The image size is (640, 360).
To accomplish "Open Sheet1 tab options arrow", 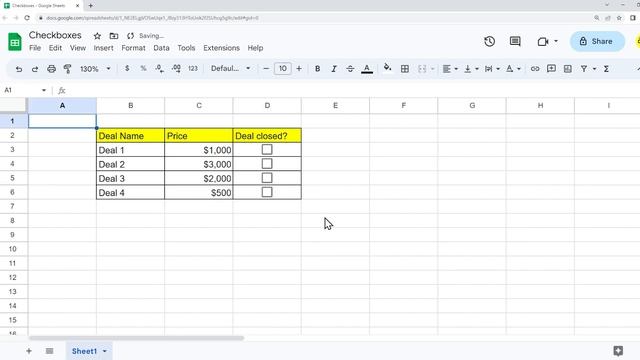I will tap(104, 351).
